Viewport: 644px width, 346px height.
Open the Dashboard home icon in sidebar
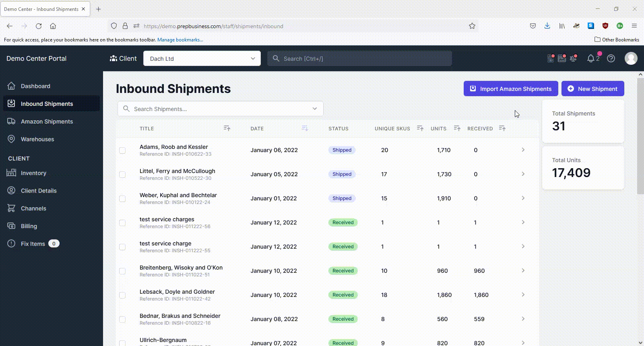(11, 86)
